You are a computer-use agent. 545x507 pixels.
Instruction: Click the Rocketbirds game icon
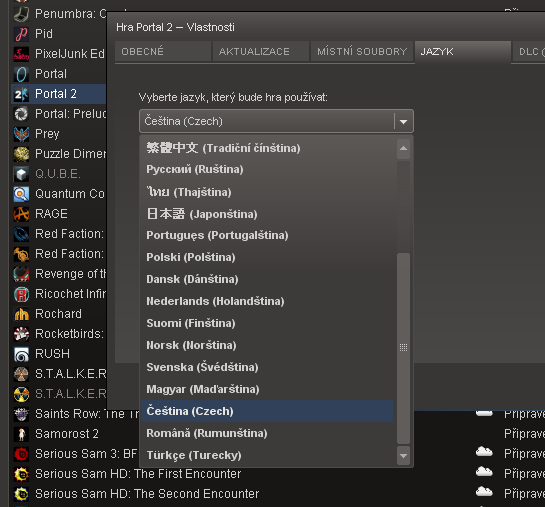point(21,334)
